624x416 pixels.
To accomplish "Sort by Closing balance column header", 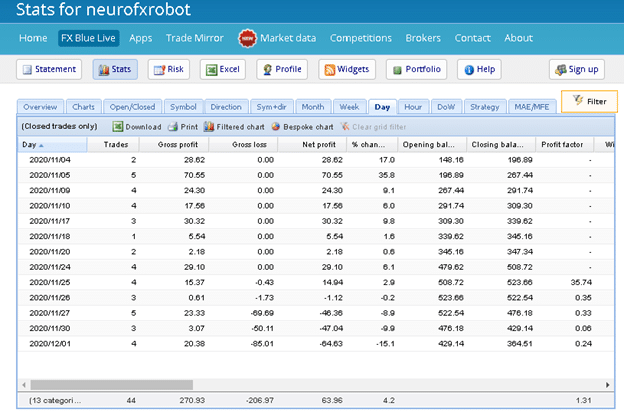I will (x=501, y=145).
